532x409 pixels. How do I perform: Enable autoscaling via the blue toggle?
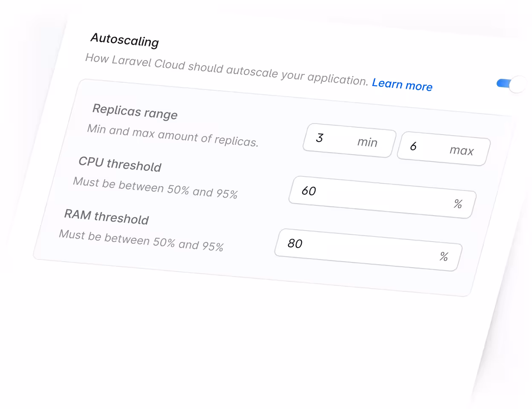[x=510, y=84]
